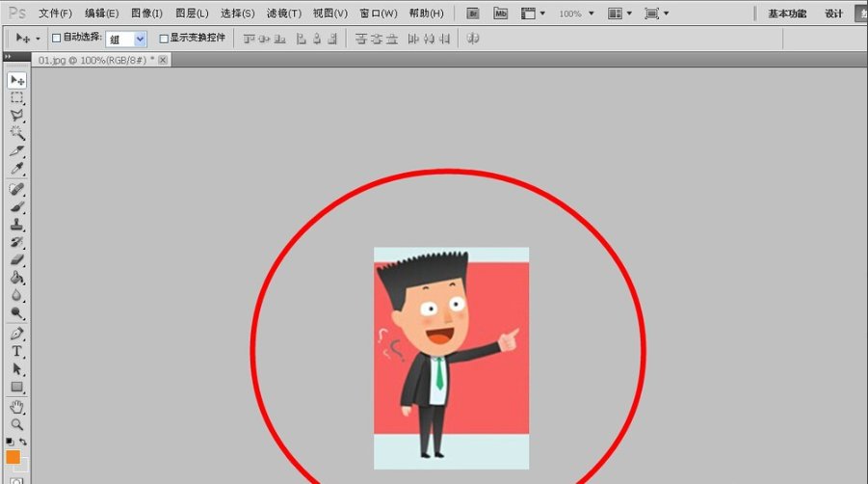868x484 pixels.
Task: Switch to 设计 workspace
Action: pyautogui.click(x=833, y=13)
